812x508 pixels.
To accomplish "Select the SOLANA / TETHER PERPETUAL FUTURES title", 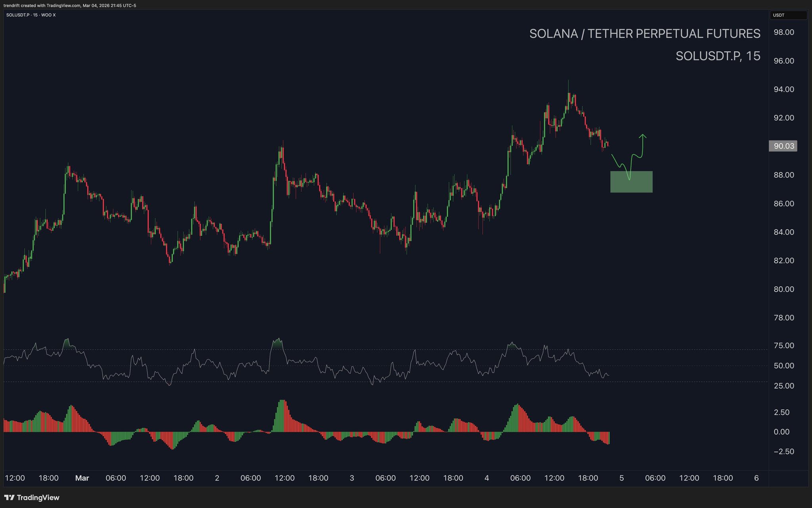I will tap(644, 34).
